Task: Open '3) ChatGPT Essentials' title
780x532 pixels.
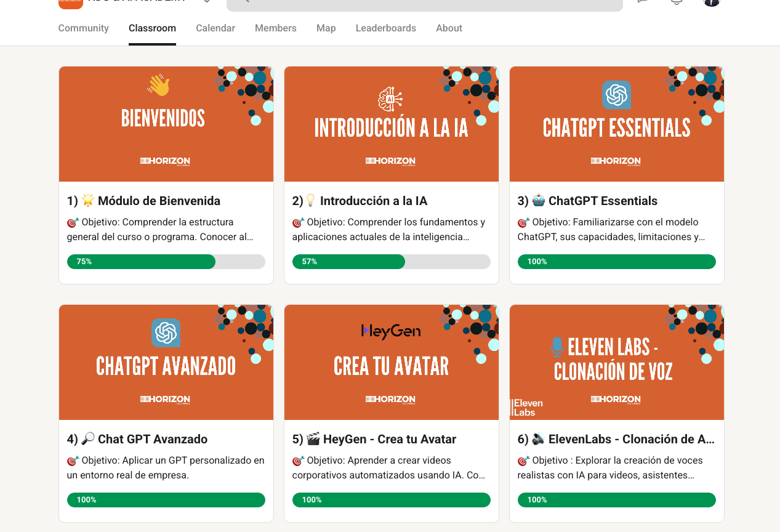Action: [587, 201]
